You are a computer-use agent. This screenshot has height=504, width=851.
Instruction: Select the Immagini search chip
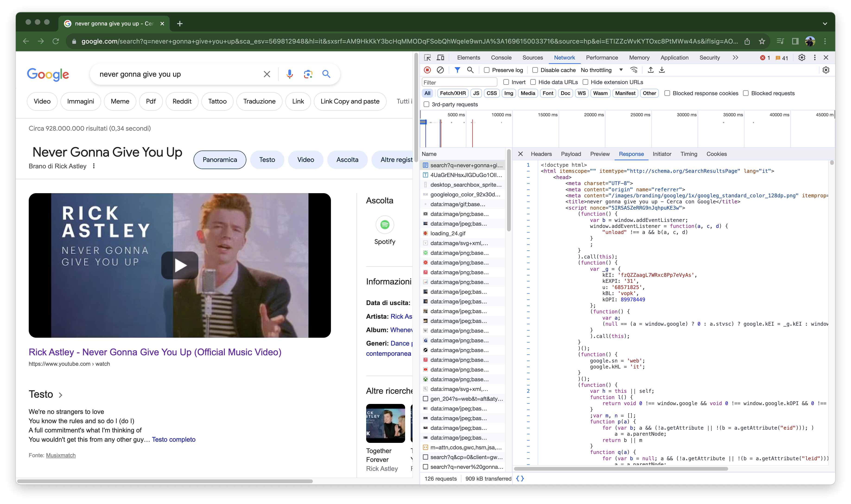pos(80,101)
